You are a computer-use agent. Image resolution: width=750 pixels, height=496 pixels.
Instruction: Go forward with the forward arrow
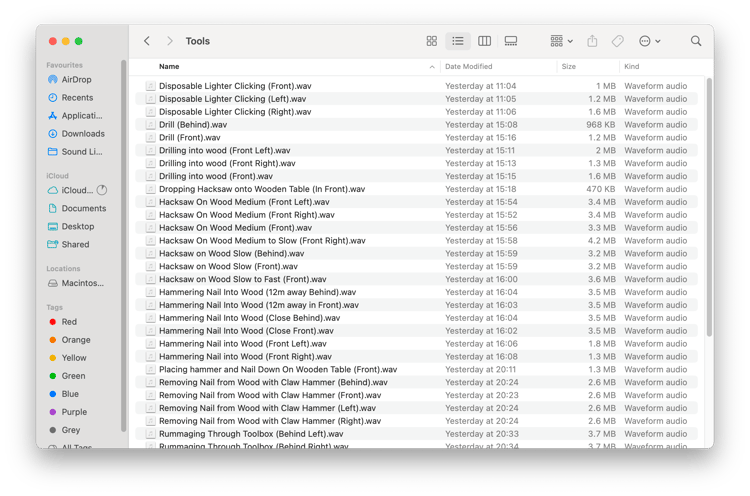pos(169,41)
